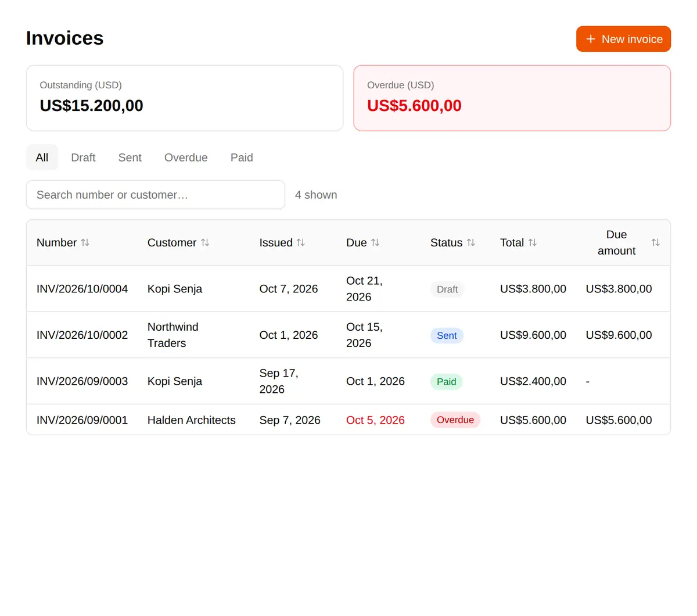Click the Paid status badge
This screenshot has width=697, height=616.
tap(446, 382)
